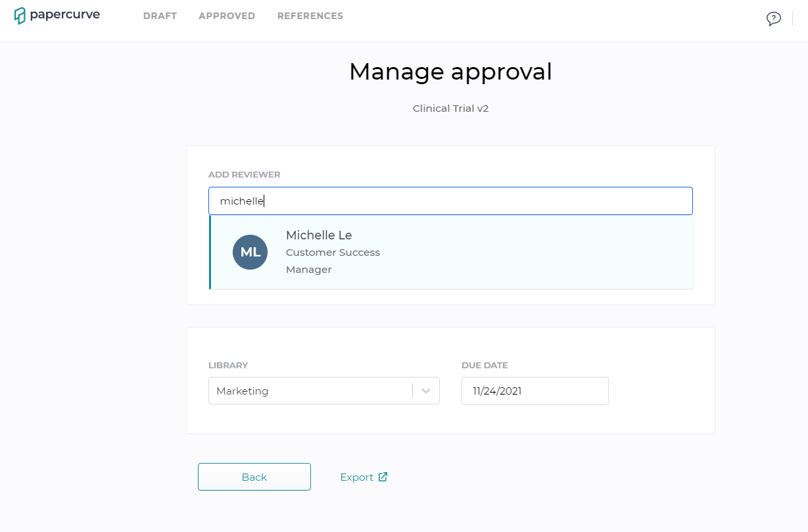Focus the Add Reviewer search field
Screen dimensions: 808x532
(x=450, y=201)
